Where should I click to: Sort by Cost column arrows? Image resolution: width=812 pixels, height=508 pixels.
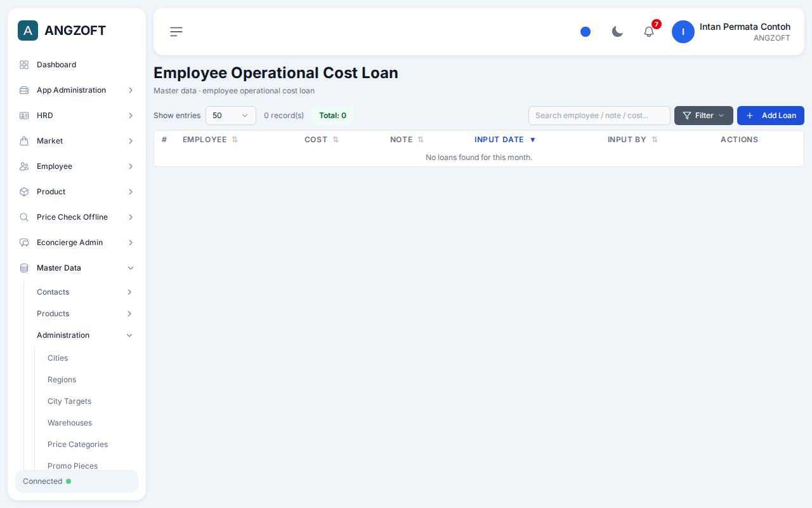point(336,140)
